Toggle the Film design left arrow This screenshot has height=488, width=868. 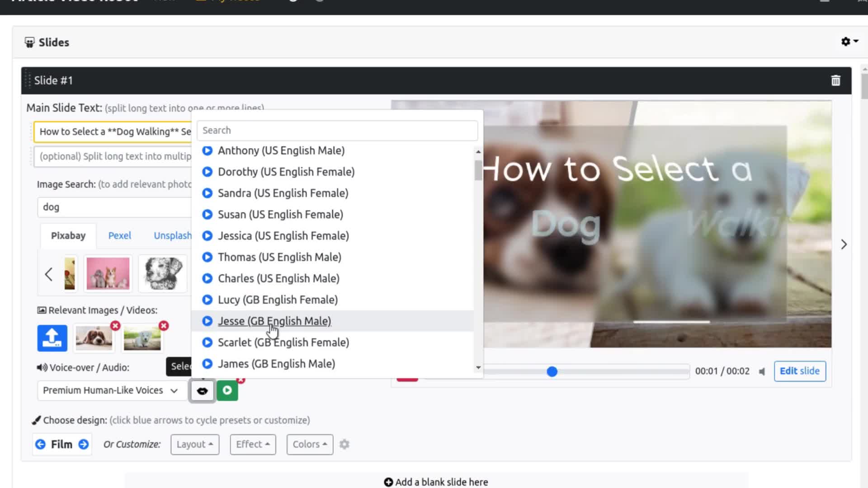(x=40, y=444)
